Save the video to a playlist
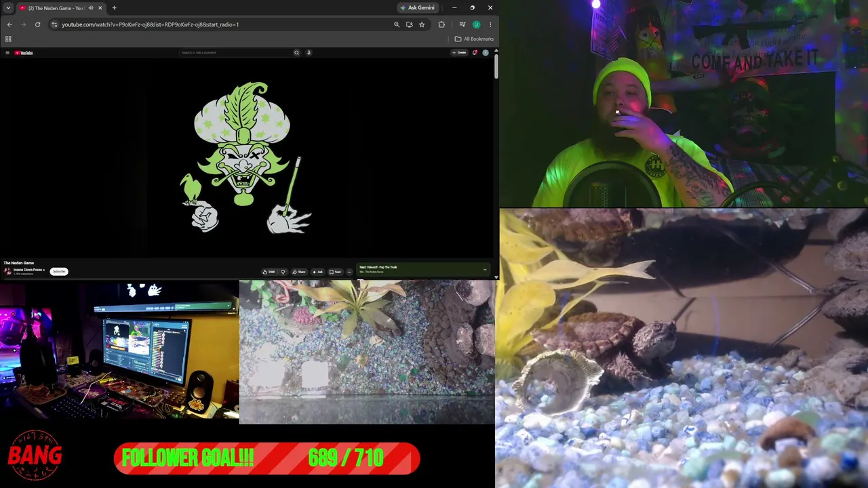Viewport: 868px width, 488px height. tap(335, 272)
